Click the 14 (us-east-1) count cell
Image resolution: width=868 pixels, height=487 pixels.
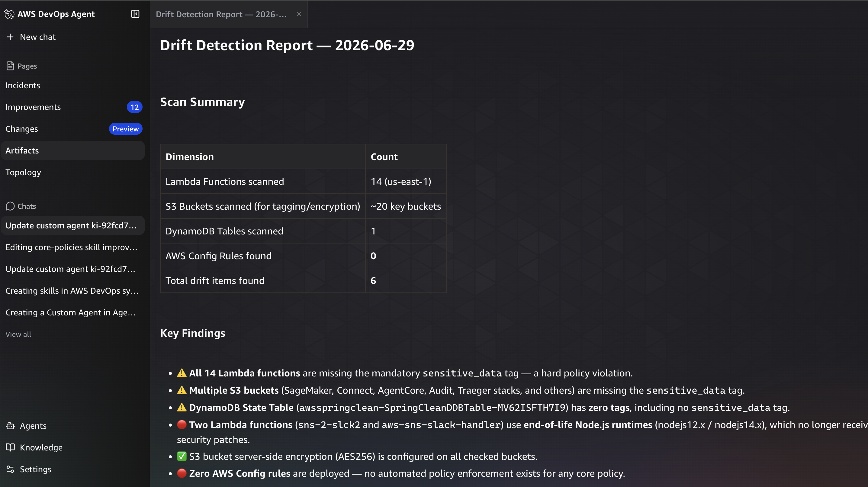click(406, 181)
